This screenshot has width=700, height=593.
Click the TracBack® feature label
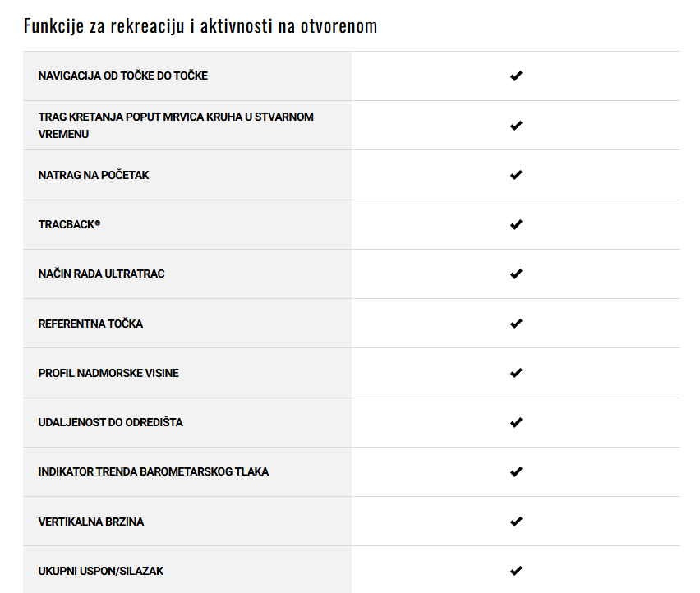point(69,224)
